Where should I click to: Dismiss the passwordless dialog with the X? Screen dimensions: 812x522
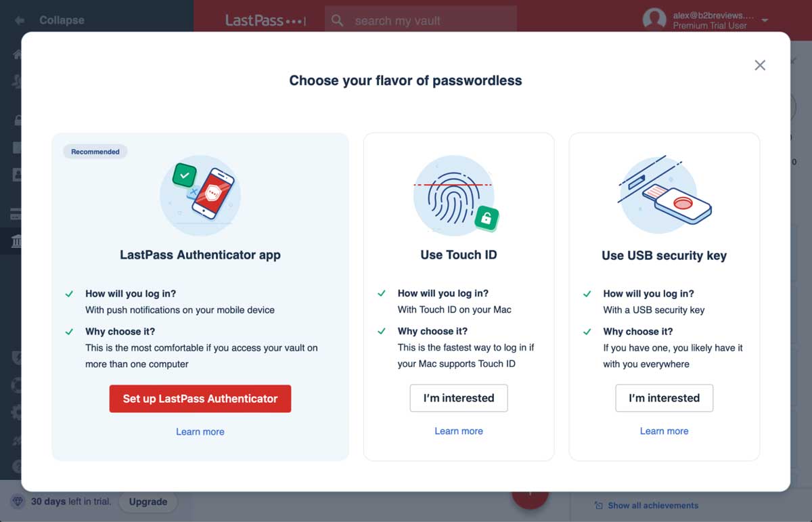click(760, 65)
